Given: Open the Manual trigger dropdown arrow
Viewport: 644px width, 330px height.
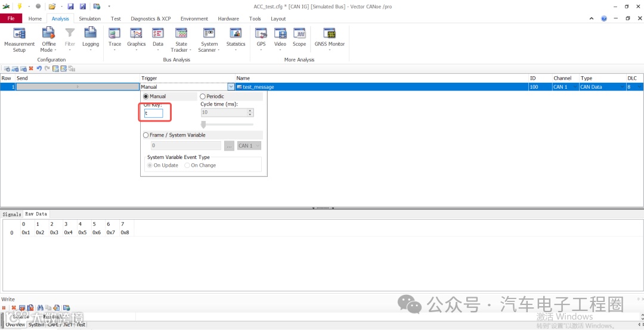Looking at the screenshot, I should point(231,87).
